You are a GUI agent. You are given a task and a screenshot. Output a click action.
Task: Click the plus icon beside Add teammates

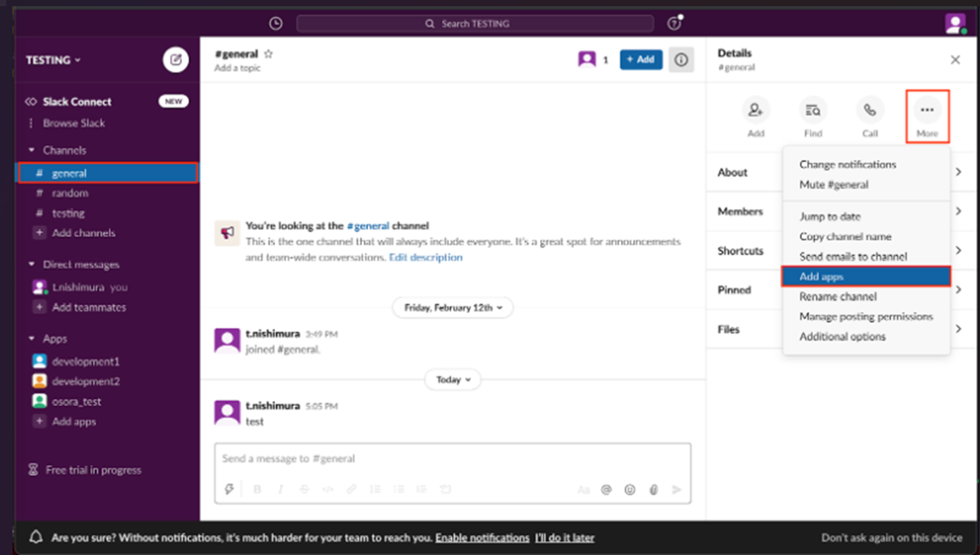[39, 307]
